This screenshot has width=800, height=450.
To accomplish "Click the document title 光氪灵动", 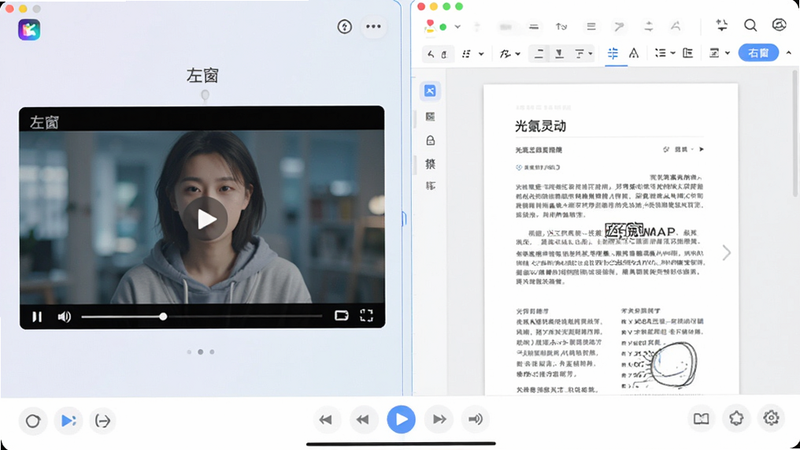I will [x=541, y=126].
